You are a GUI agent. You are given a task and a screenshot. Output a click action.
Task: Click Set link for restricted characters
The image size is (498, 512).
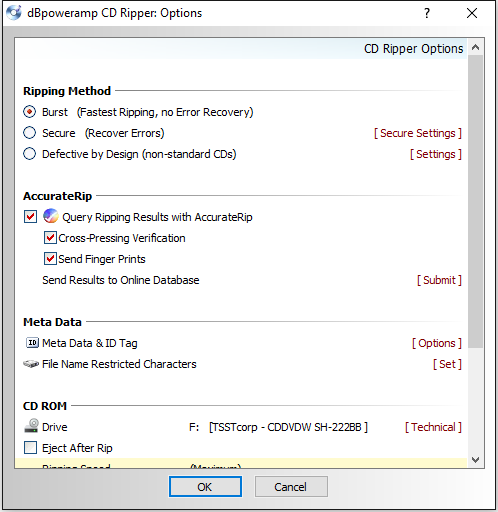[447, 364]
